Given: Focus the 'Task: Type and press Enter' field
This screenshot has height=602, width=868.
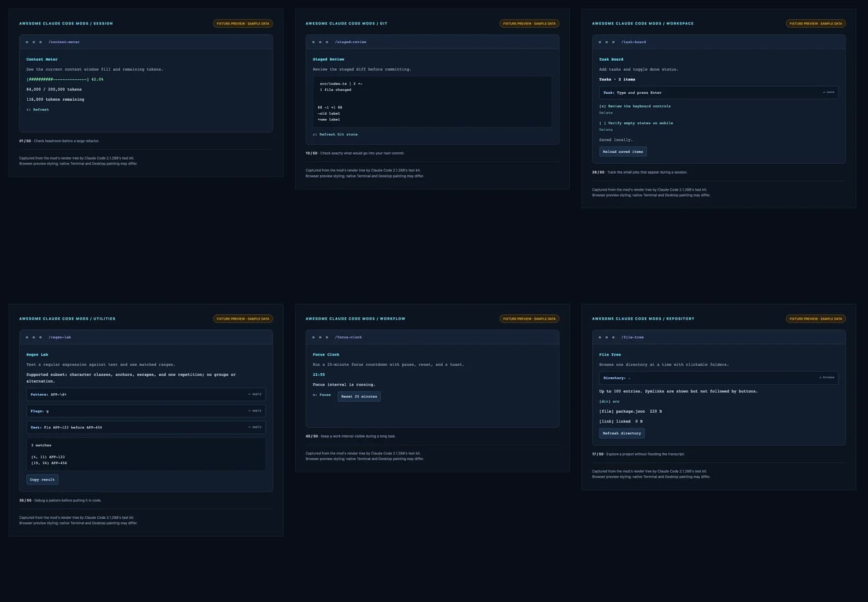Looking at the screenshot, I should (x=719, y=93).
